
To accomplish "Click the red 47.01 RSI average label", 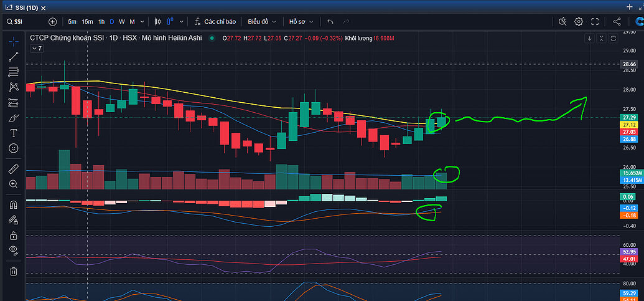I will [x=630, y=259].
